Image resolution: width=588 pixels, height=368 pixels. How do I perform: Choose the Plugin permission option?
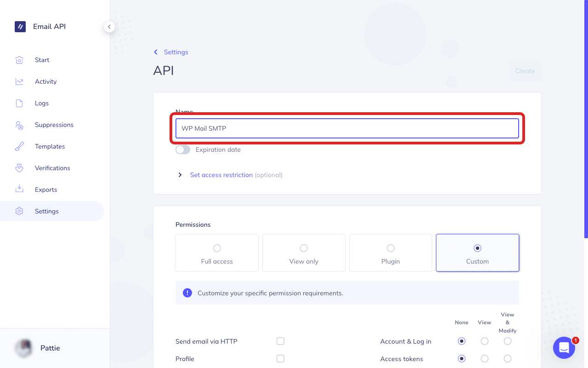(x=390, y=253)
